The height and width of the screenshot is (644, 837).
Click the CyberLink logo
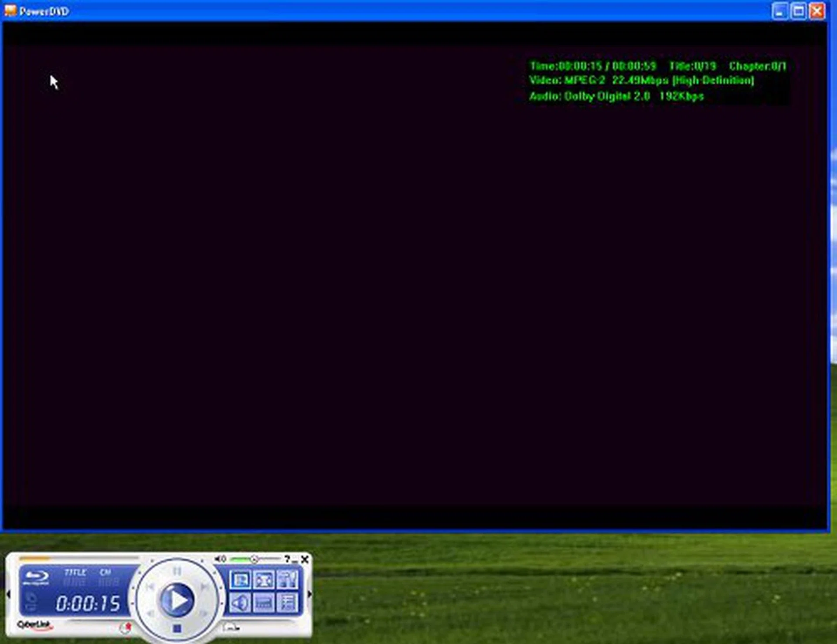coord(35,625)
